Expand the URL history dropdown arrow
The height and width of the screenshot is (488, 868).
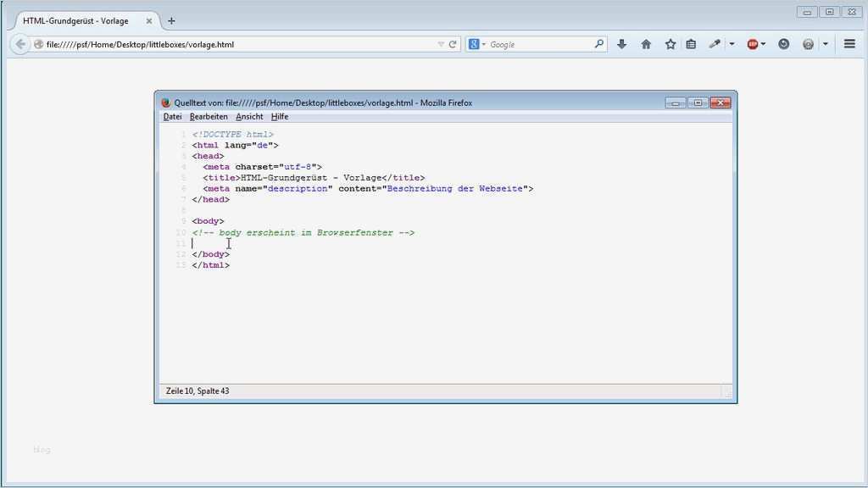440,44
